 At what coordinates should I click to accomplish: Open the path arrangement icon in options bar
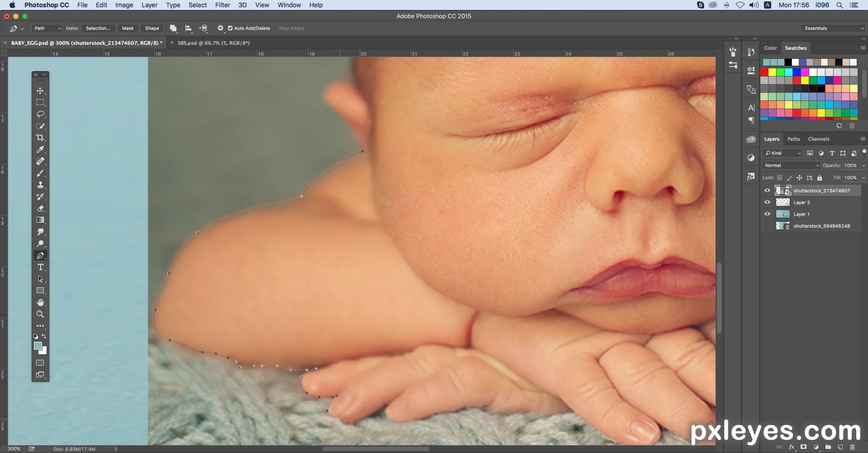click(203, 28)
